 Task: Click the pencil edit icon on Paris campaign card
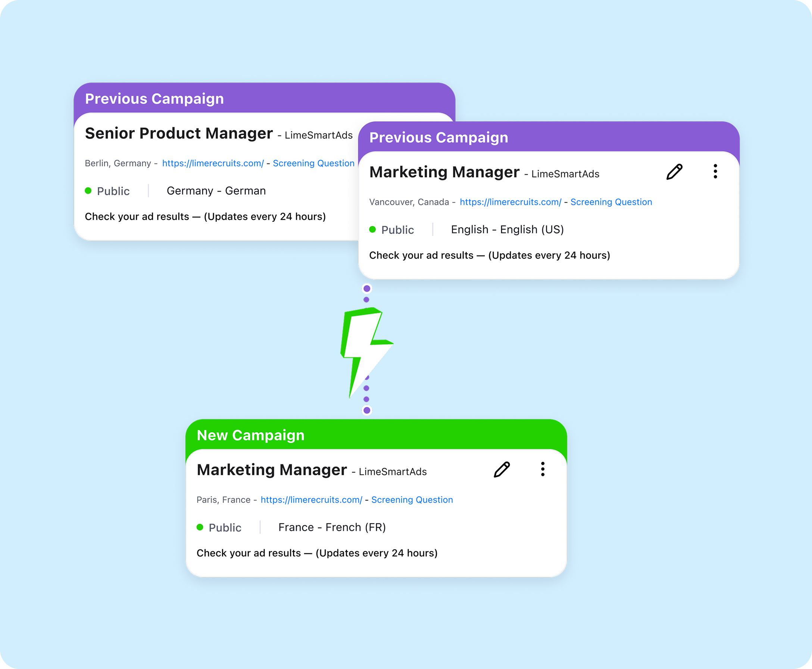pyautogui.click(x=502, y=469)
